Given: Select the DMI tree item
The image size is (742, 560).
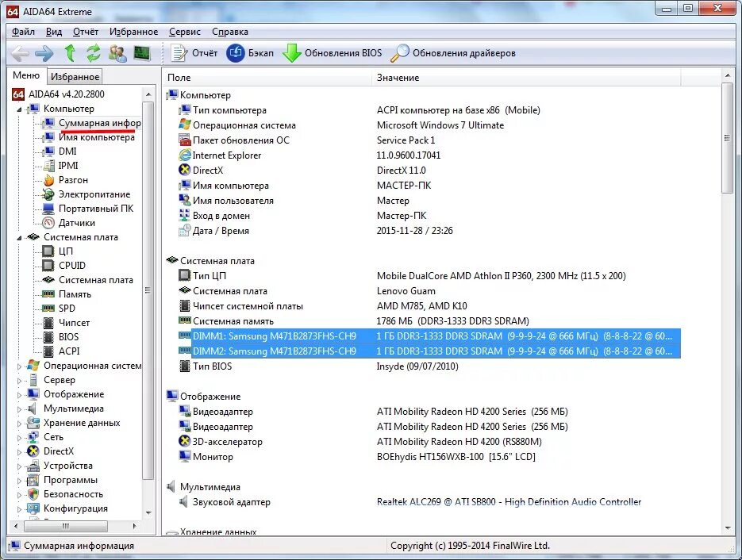Looking at the screenshot, I should click(x=67, y=152).
